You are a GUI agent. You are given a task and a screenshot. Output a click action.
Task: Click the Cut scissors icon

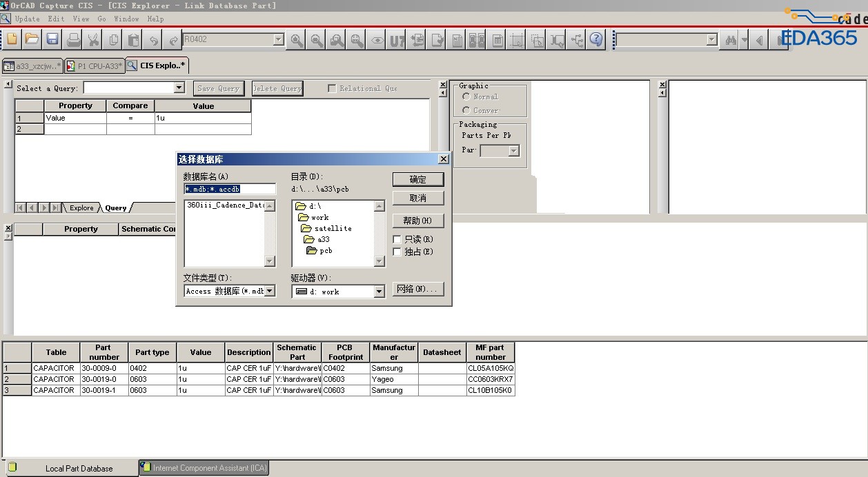(93, 39)
